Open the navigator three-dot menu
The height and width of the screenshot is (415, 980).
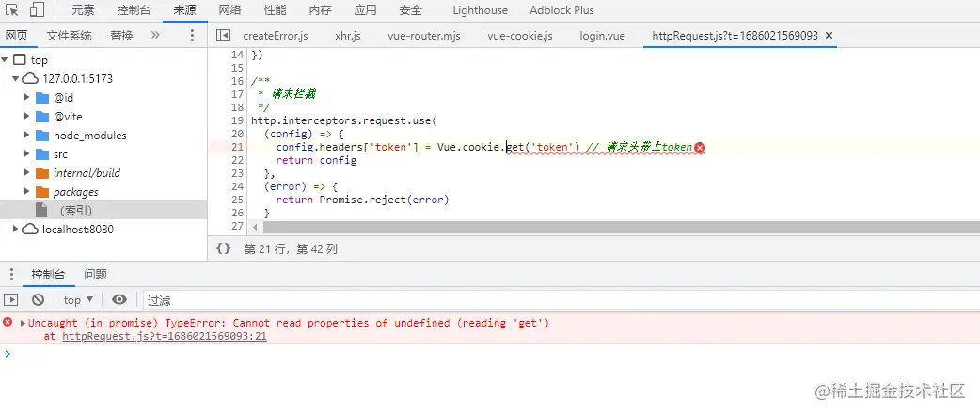point(192,36)
